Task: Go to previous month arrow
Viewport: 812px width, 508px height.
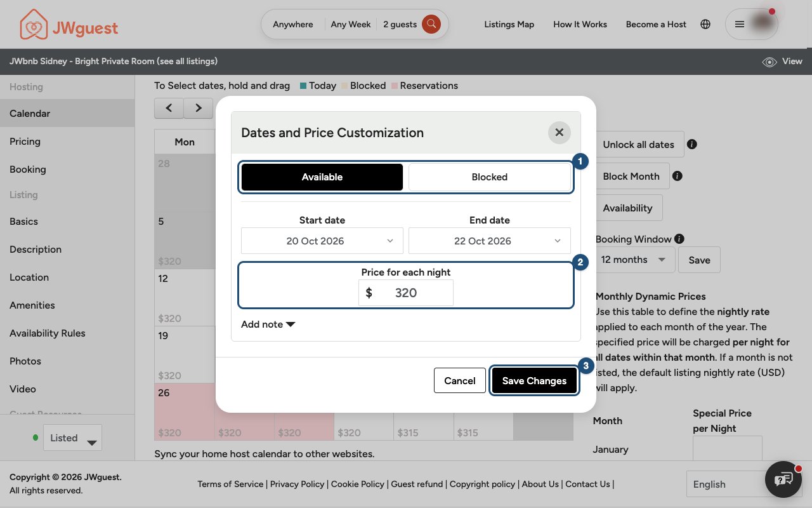Action: click(x=169, y=108)
